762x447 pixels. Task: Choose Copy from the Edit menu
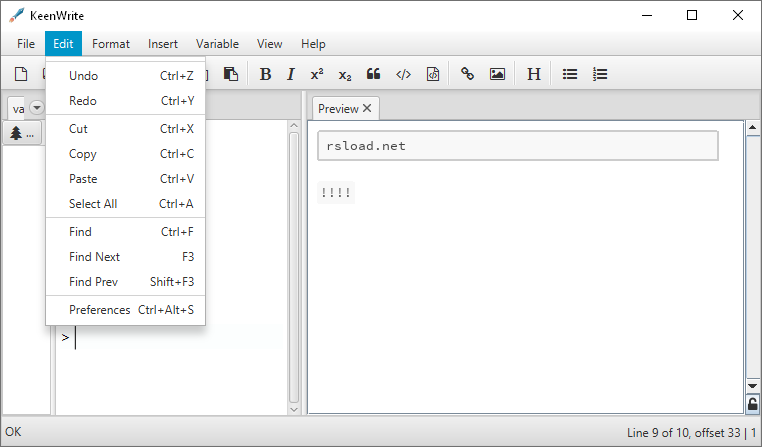pos(125,154)
